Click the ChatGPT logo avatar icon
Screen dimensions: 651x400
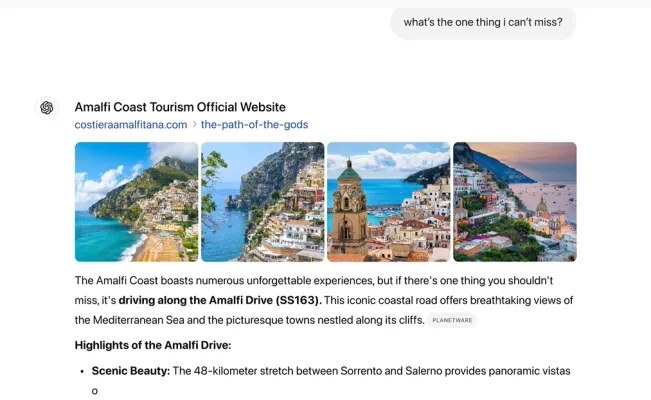click(x=46, y=108)
